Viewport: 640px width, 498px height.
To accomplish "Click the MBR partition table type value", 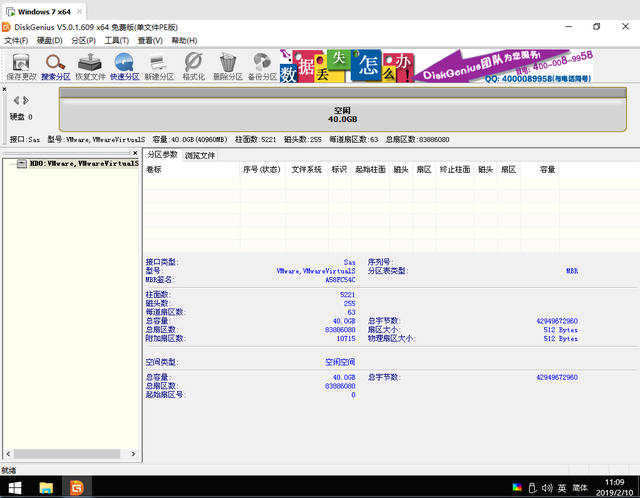I will 572,271.
